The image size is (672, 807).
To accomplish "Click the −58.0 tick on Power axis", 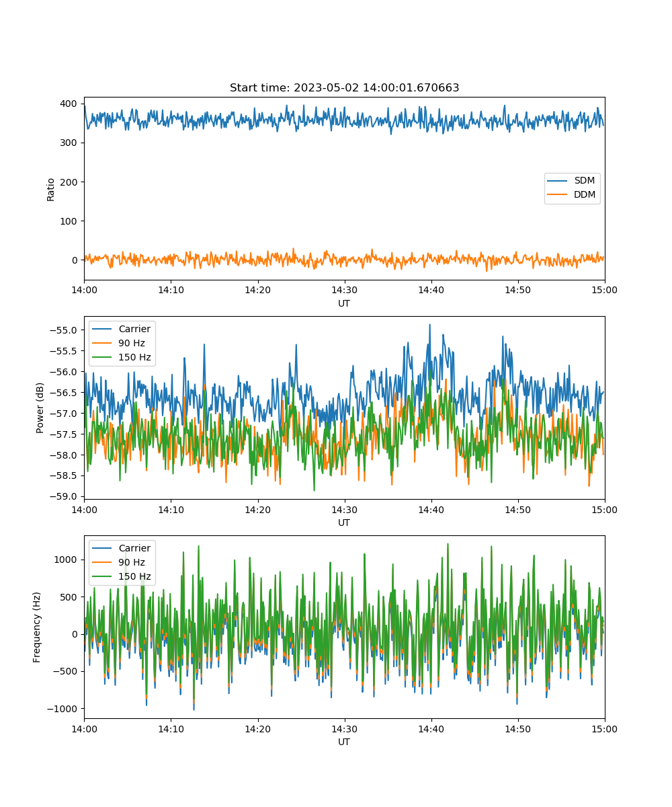I will pyautogui.click(x=65, y=455).
